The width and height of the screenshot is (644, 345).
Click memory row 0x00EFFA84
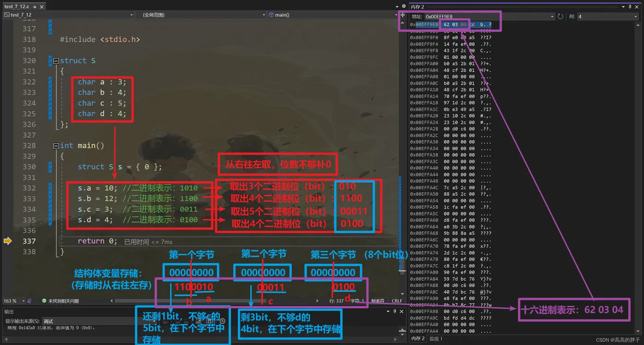tap(451, 279)
